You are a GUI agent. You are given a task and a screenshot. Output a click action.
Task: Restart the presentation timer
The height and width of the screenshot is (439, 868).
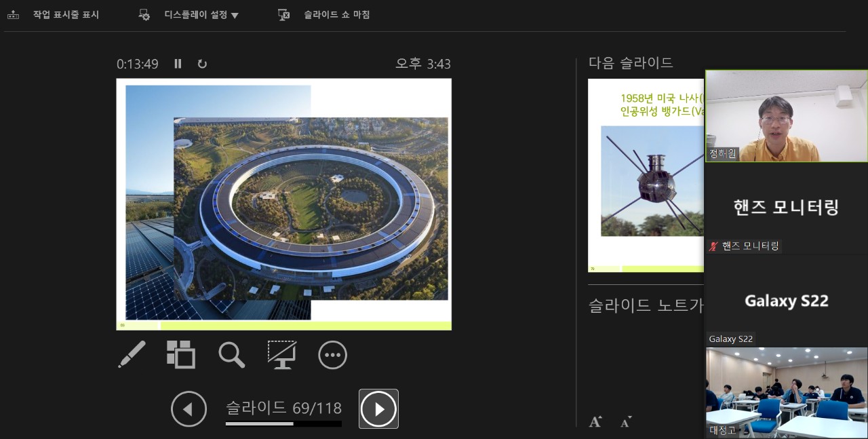click(x=202, y=64)
